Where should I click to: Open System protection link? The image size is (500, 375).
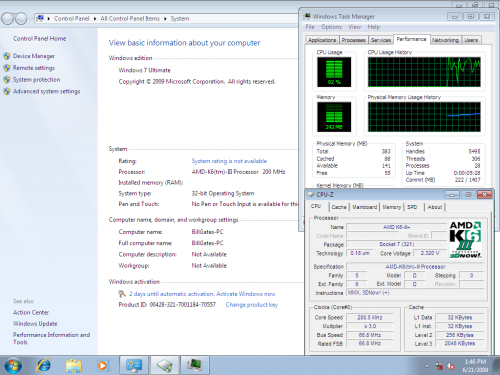pyautogui.click(x=36, y=79)
